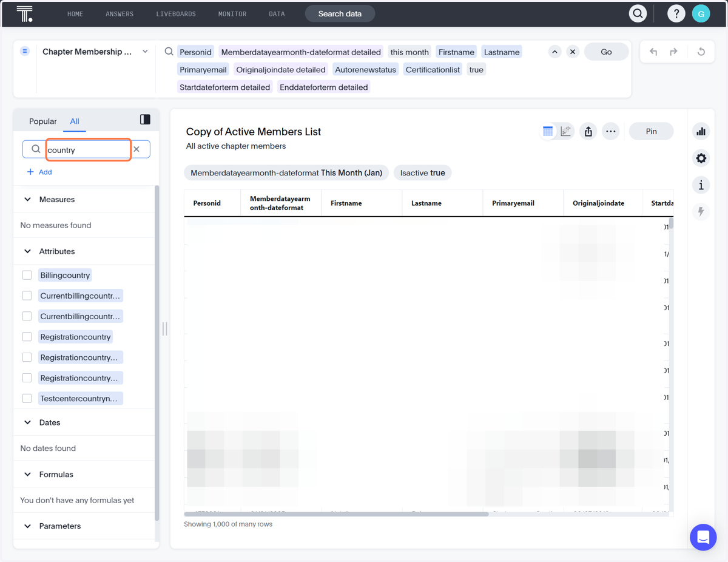Click the Memberdatayearmonth This Month filter chip
This screenshot has height=562, width=728.
pyautogui.click(x=286, y=173)
